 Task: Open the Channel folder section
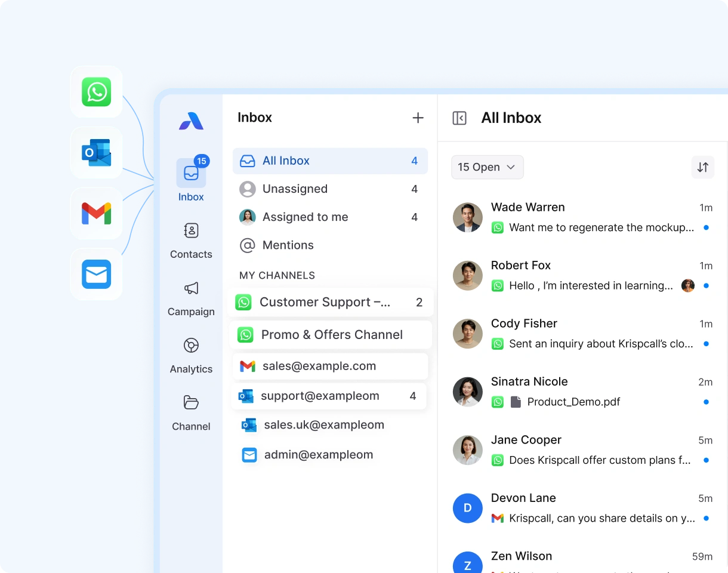[x=191, y=413]
